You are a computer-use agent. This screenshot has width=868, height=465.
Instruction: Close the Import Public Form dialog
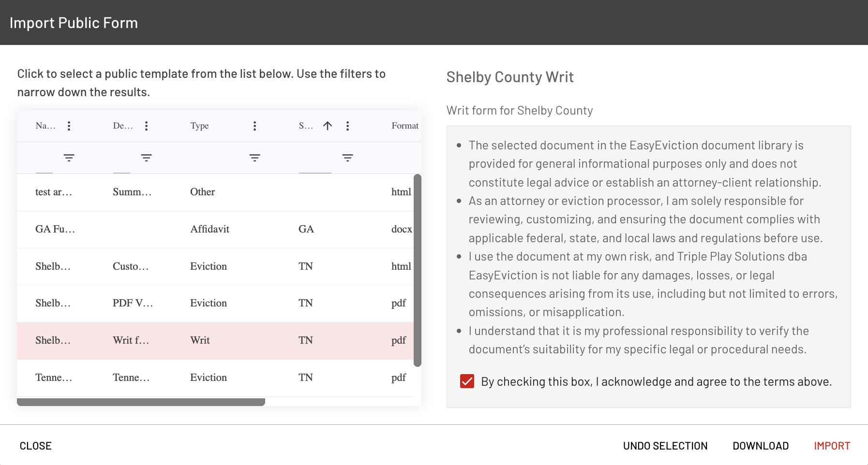[36, 446]
